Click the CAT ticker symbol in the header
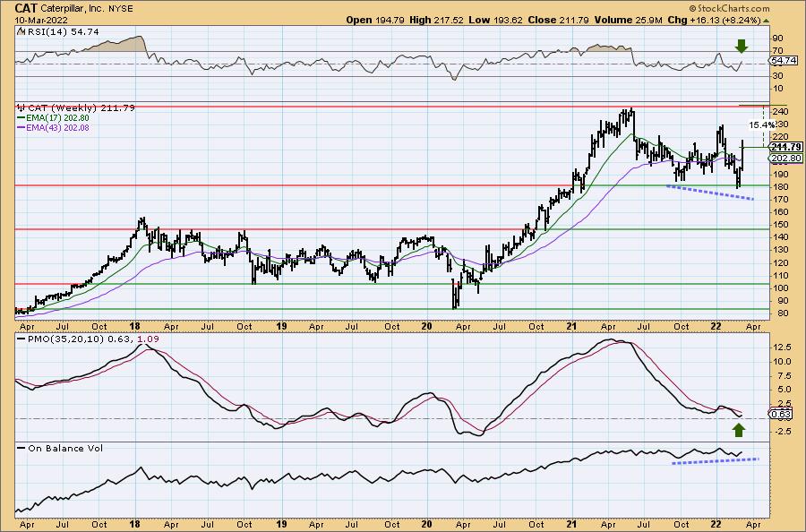 tap(25, 8)
